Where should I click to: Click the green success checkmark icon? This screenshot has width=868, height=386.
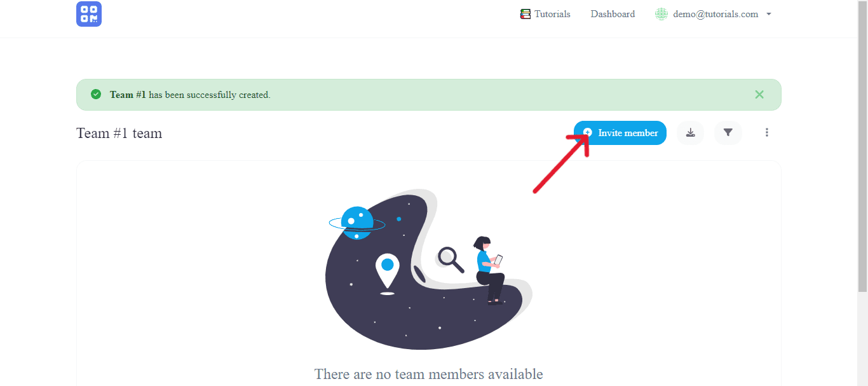[96, 94]
